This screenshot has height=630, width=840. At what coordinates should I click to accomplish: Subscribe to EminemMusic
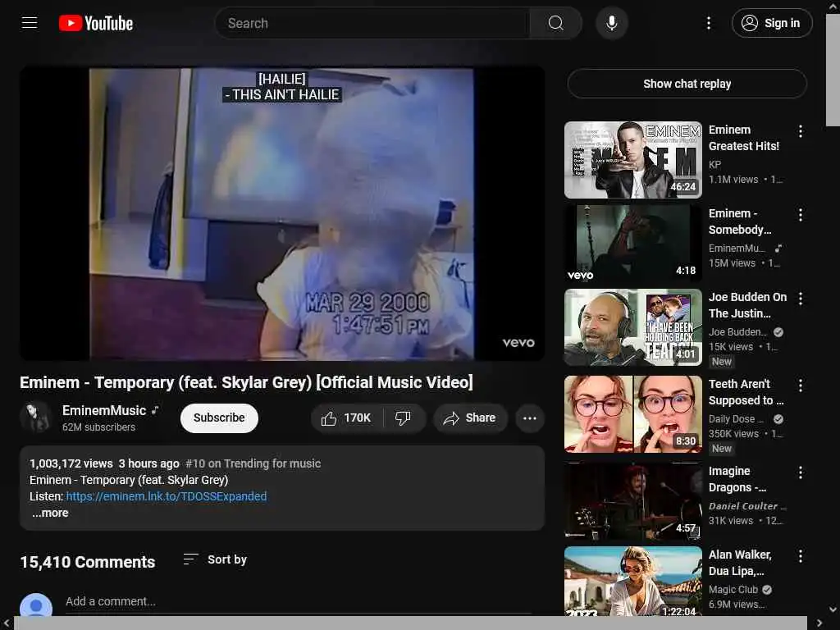click(219, 418)
